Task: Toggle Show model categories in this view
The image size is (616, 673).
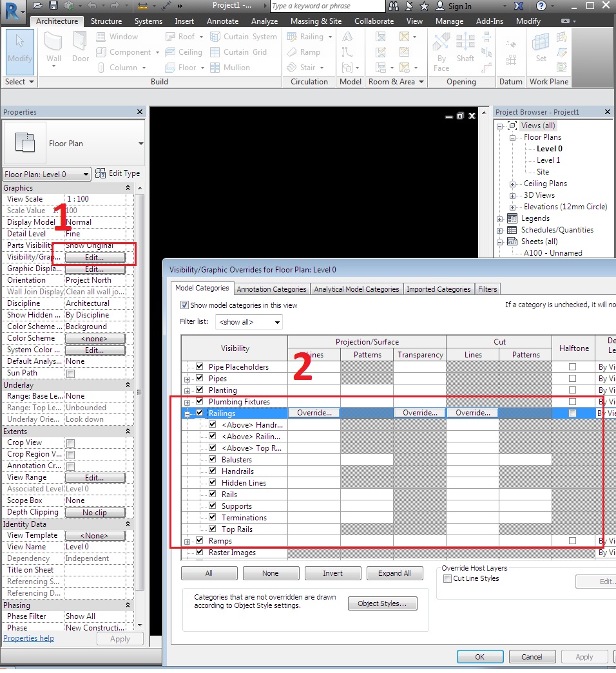Action: point(184,305)
